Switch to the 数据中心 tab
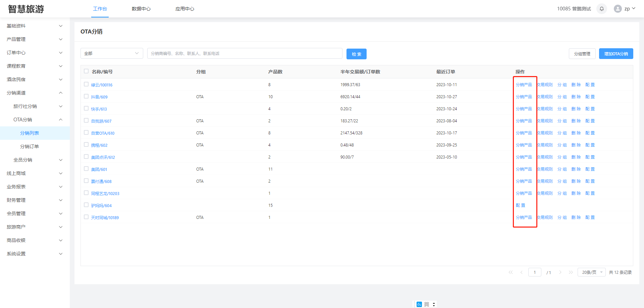Screen dimensions: 644x308 point(141,9)
